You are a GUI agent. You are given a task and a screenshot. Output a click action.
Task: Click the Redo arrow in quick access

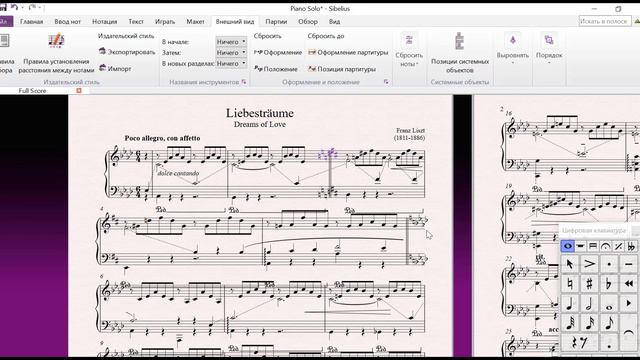32,7
